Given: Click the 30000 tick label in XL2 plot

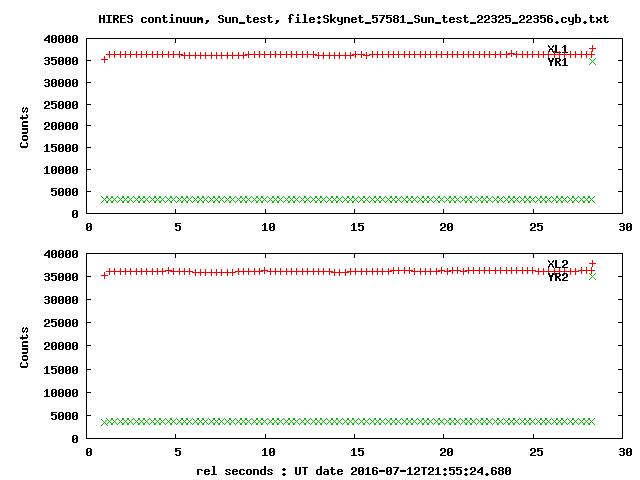Looking at the screenshot, I should coord(61,300).
